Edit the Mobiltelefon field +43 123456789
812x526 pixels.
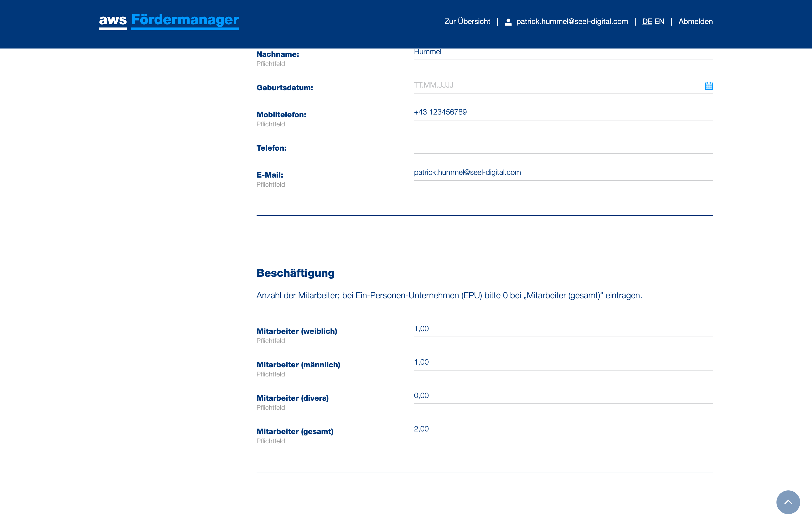(563, 112)
